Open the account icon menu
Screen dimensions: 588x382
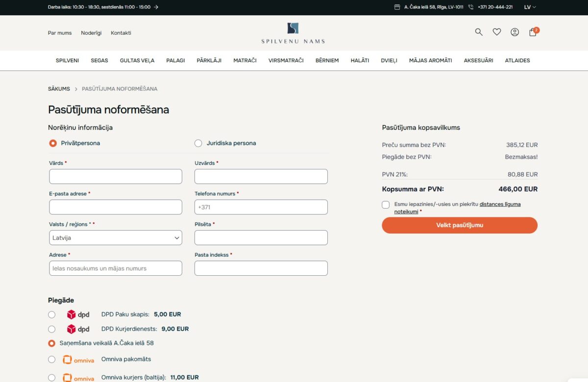point(514,32)
